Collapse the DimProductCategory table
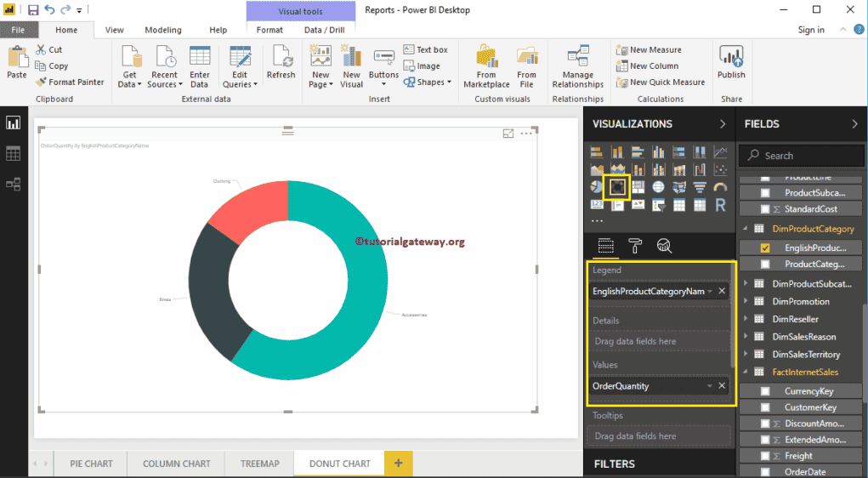The width and height of the screenshot is (868, 478). 746,228
